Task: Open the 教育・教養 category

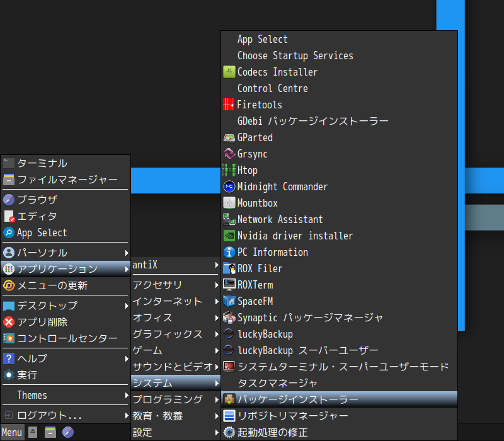Action: [176, 416]
